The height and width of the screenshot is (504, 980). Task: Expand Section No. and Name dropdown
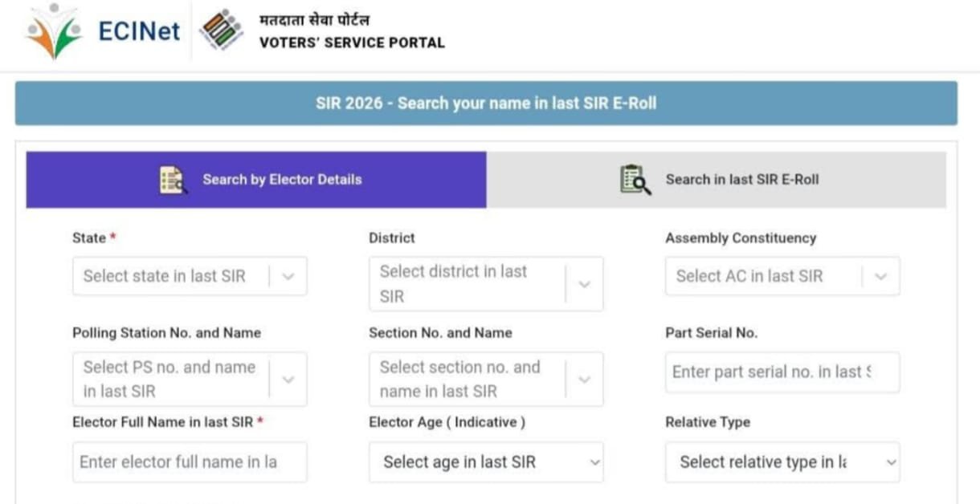(x=470, y=380)
